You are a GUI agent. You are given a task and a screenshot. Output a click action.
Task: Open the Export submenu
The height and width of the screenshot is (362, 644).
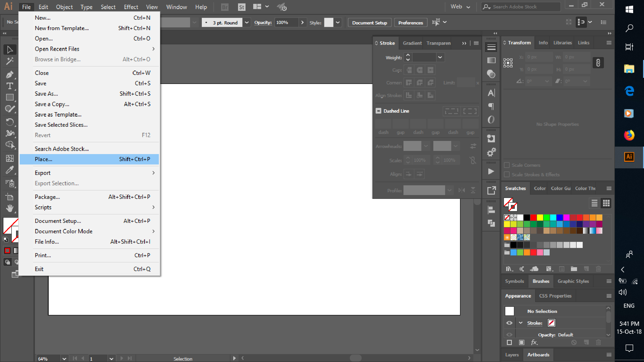(x=89, y=173)
